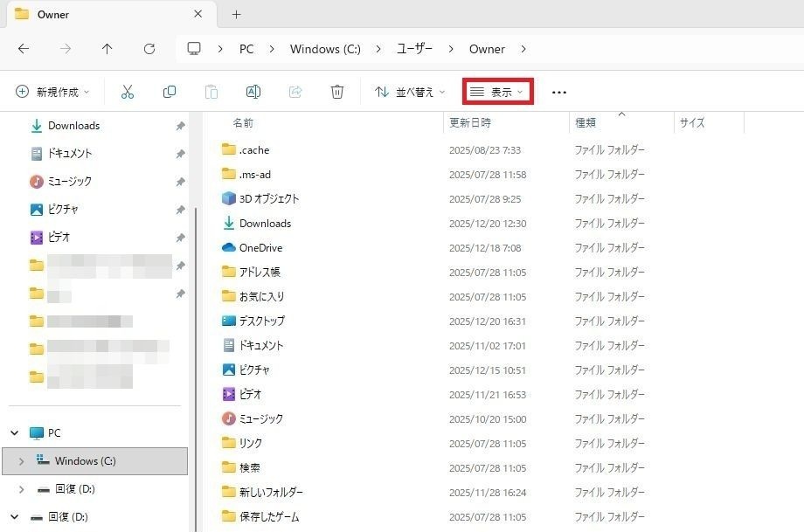Go up one folder level
804x532 pixels.
[x=107, y=49]
